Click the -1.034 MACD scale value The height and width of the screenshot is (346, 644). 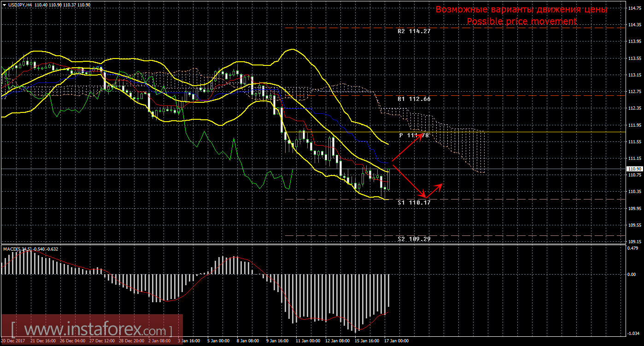[x=634, y=333]
